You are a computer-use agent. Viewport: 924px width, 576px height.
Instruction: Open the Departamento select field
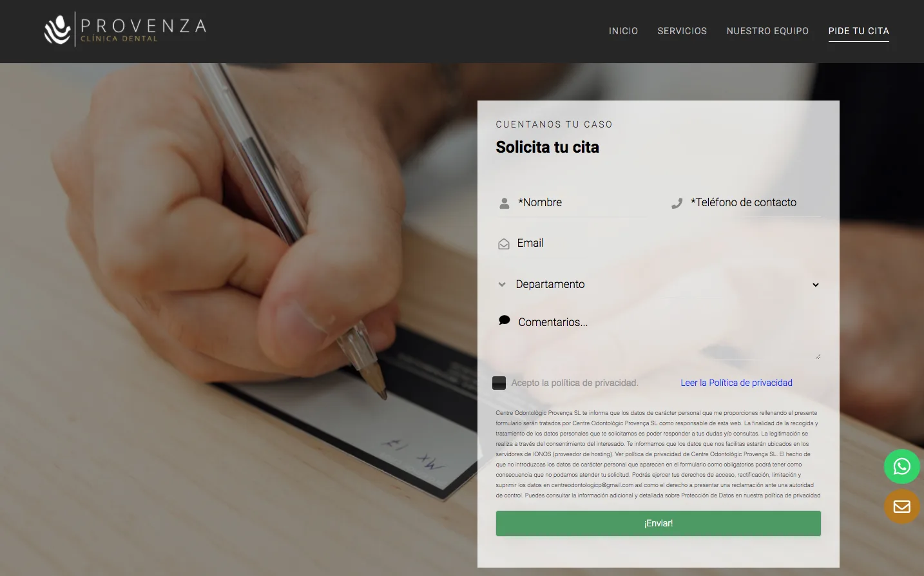coord(659,285)
